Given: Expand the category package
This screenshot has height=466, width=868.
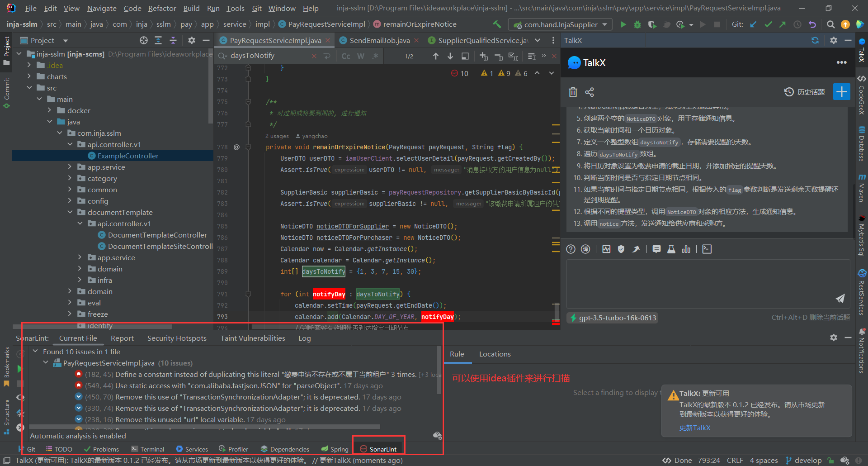Looking at the screenshot, I should (70, 178).
